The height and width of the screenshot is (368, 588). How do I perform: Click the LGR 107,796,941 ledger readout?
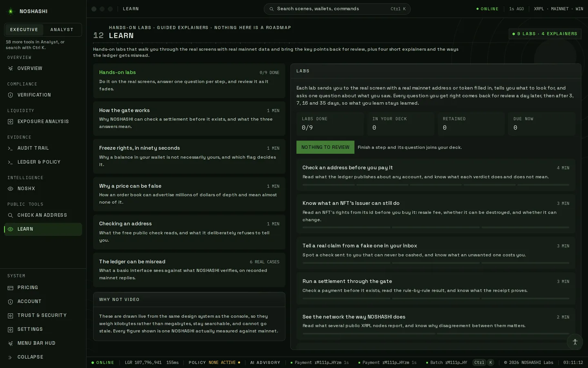143,363
